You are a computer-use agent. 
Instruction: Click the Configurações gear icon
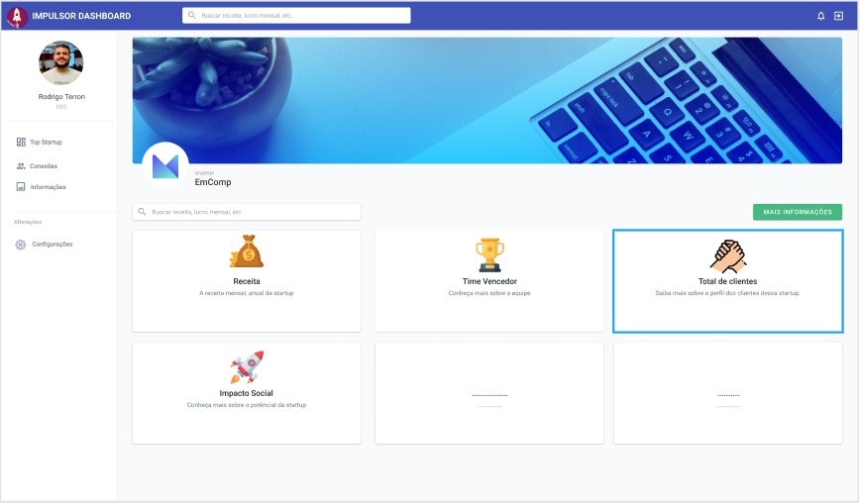click(20, 245)
